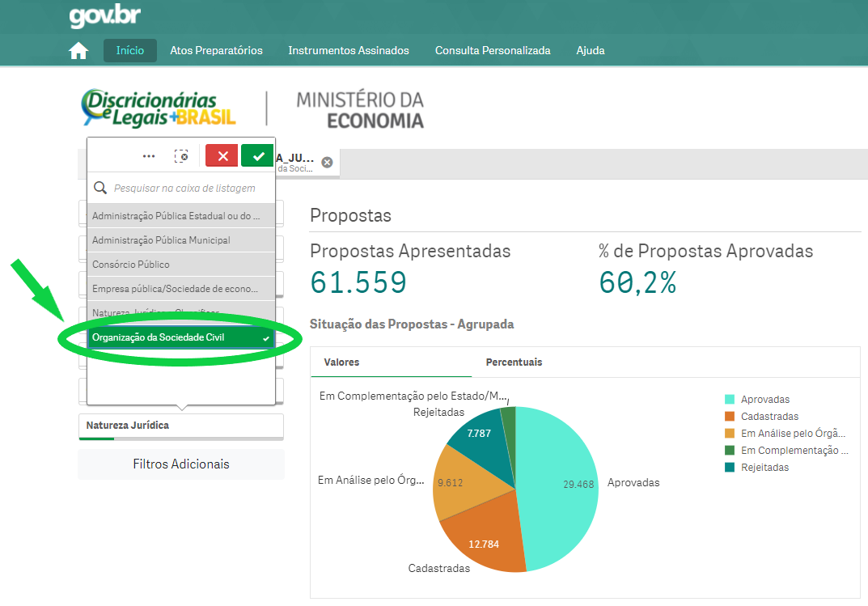Cancel selection with red X button
The image size is (868, 606).
(222, 156)
